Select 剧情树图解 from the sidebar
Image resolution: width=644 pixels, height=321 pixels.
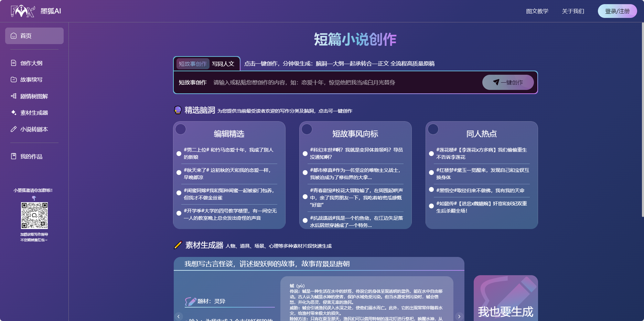(33, 96)
